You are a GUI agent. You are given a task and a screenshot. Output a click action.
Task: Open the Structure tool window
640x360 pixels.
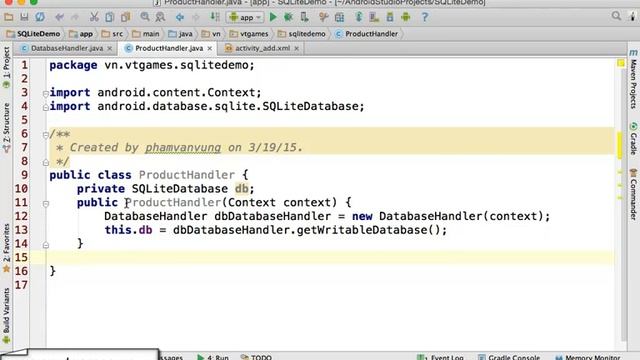coord(6,128)
